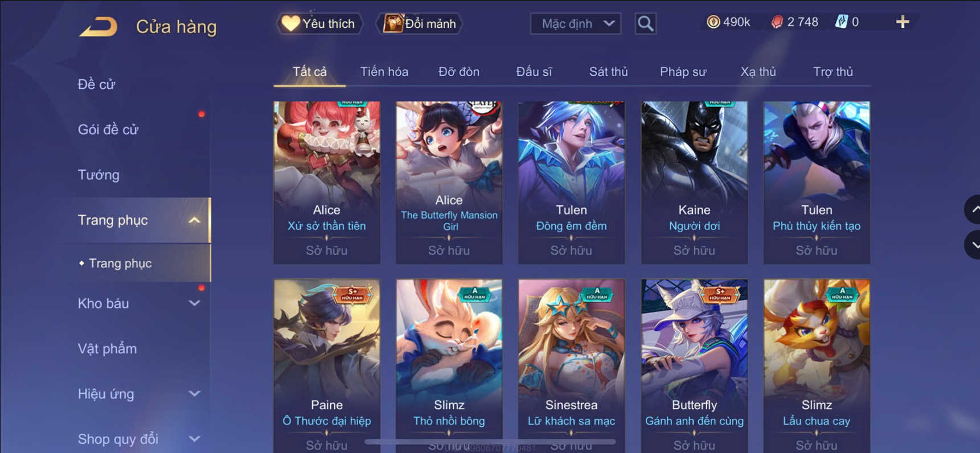The image size is (980, 453).
Task: Expand the Hiệu ứng sidebar section
Action: [194, 394]
